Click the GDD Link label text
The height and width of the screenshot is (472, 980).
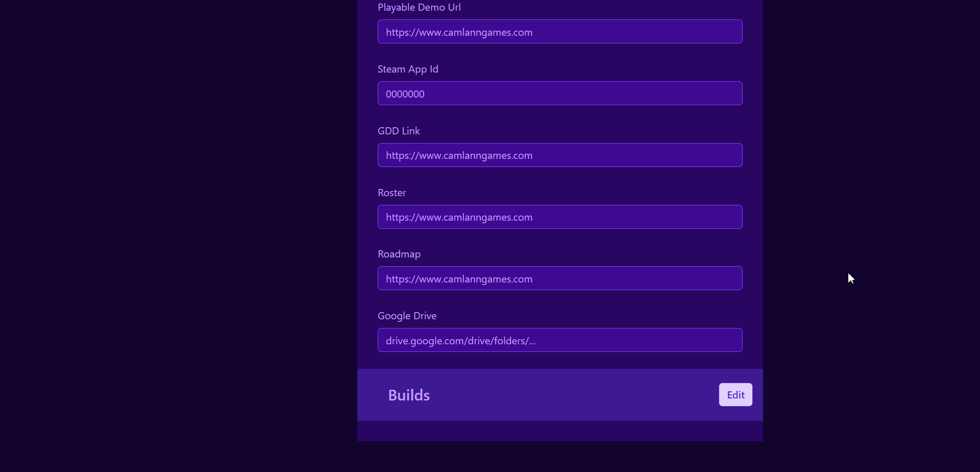pos(398,131)
